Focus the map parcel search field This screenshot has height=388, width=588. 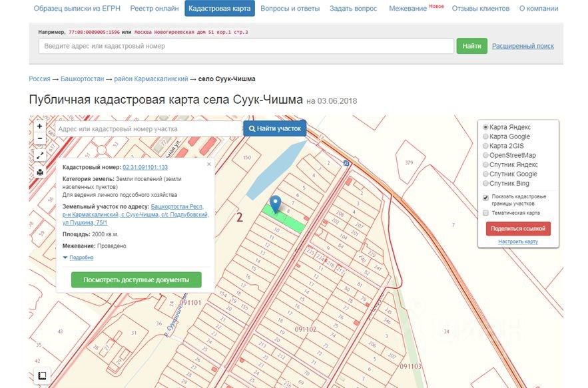coord(148,128)
